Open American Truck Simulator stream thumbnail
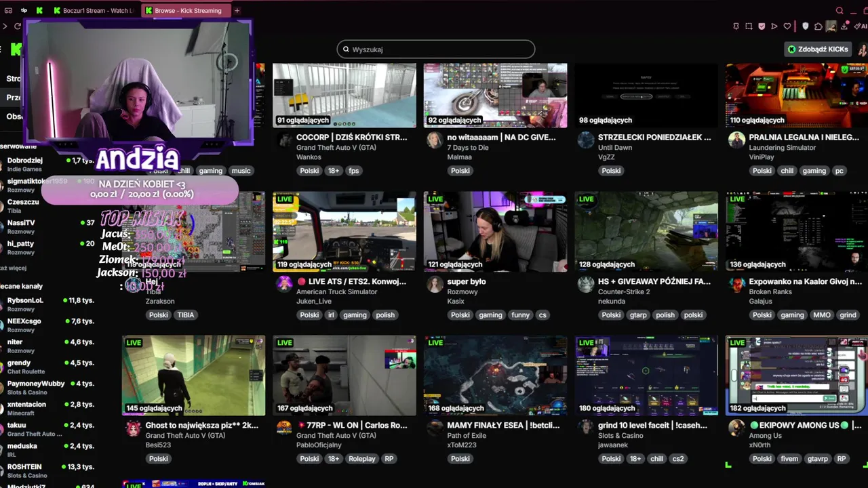868x488 pixels. click(344, 232)
